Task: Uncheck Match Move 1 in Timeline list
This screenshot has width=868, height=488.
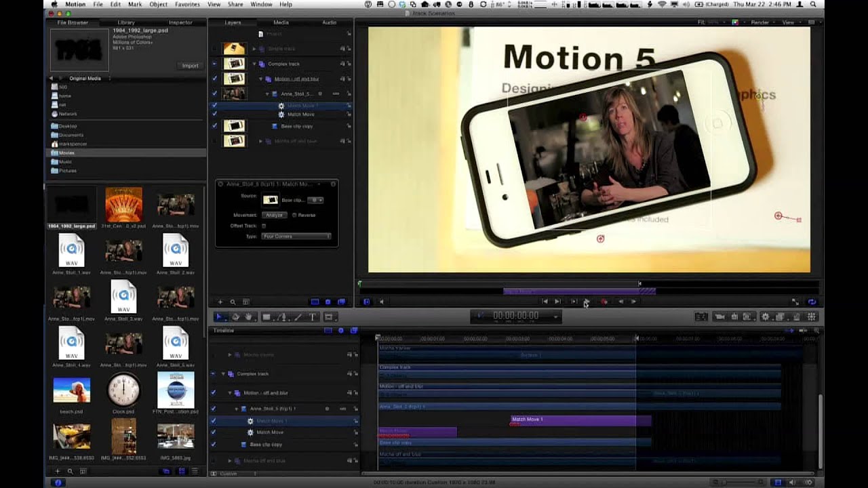Action: [x=214, y=421]
